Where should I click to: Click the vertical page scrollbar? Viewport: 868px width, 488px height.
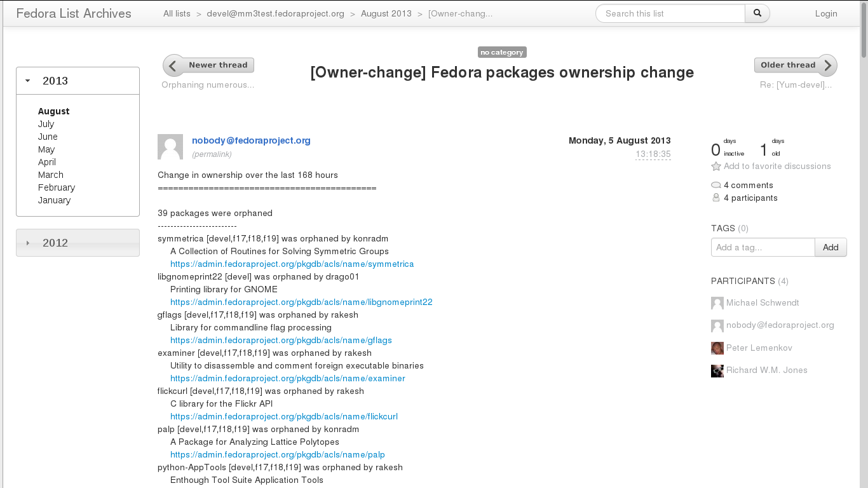pyautogui.click(x=864, y=254)
